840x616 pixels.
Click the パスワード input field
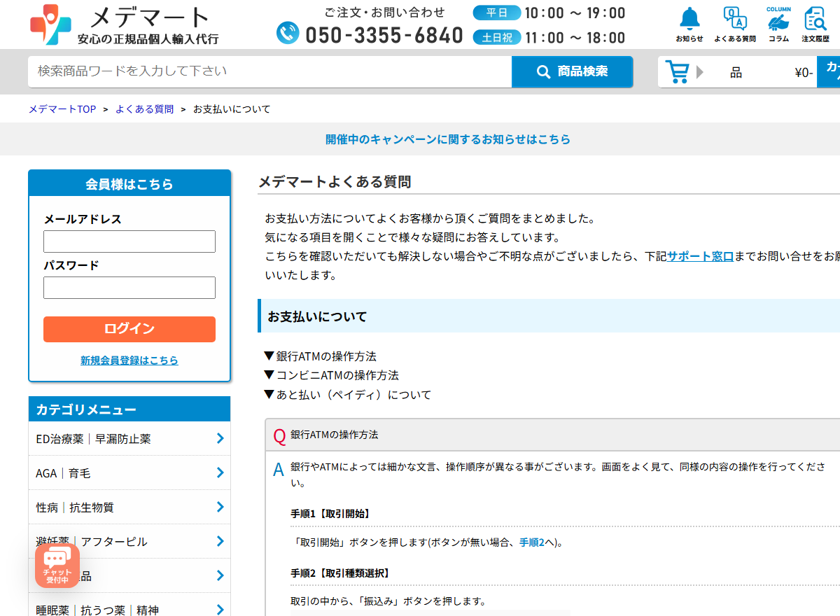(x=129, y=288)
